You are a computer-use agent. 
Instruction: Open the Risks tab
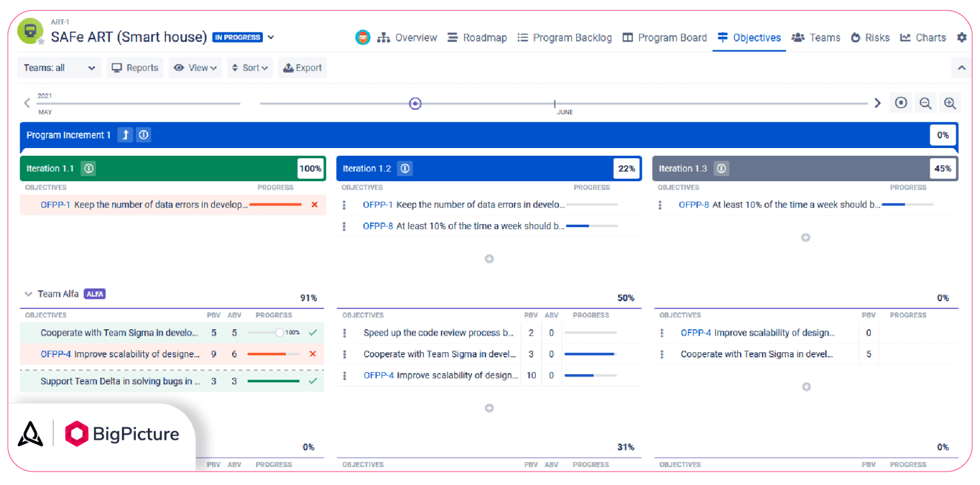pos(870,38)
